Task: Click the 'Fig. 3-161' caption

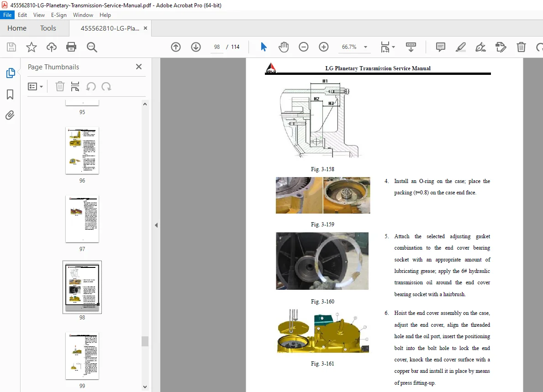Action: (x=322, y=364)
